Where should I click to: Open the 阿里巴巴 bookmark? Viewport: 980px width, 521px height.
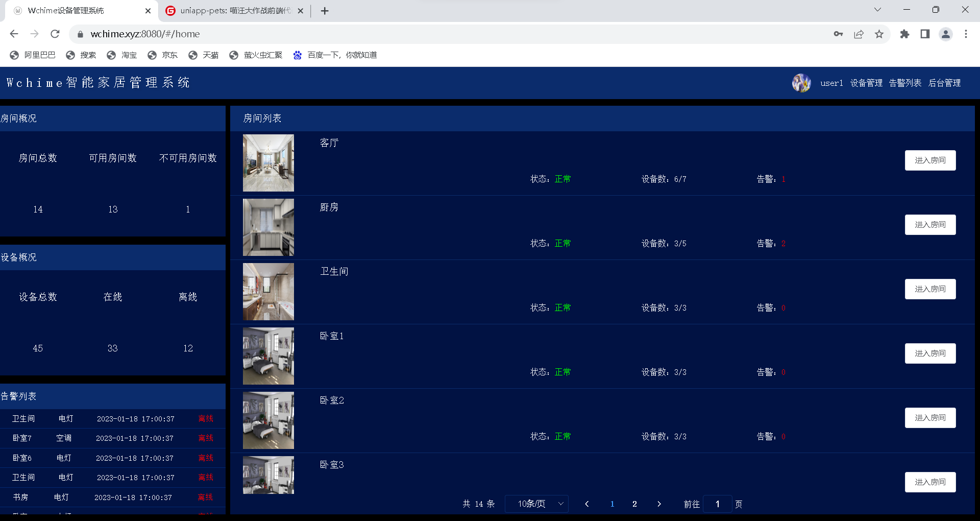coord(33,55)
